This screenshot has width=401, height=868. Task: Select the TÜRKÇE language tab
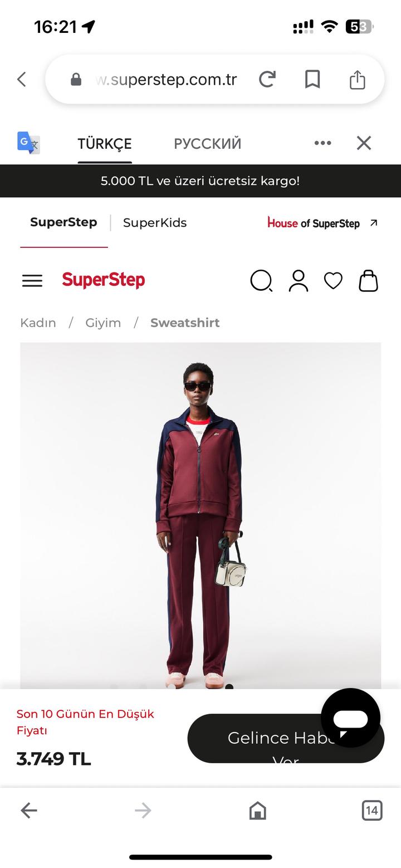pyautogui.click(x=105, y=144)
